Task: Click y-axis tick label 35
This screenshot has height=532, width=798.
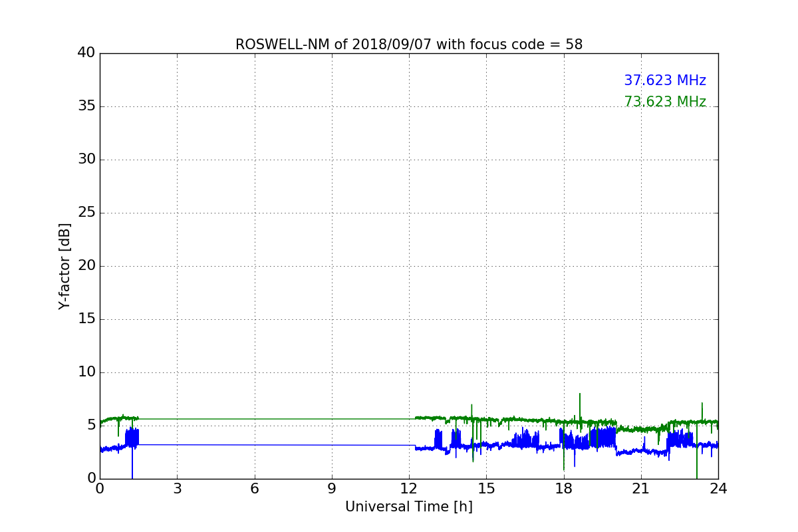Action: (86, 106)
